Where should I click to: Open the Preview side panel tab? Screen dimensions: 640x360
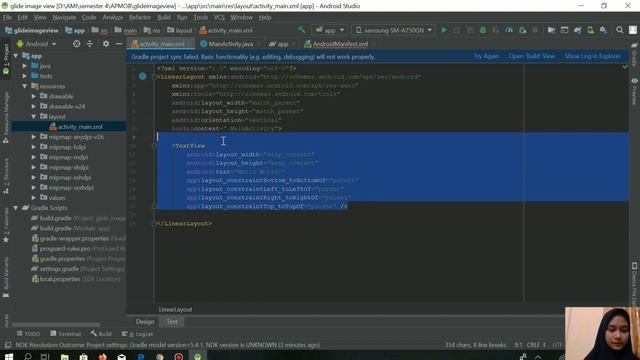click(x=634, y=92)
